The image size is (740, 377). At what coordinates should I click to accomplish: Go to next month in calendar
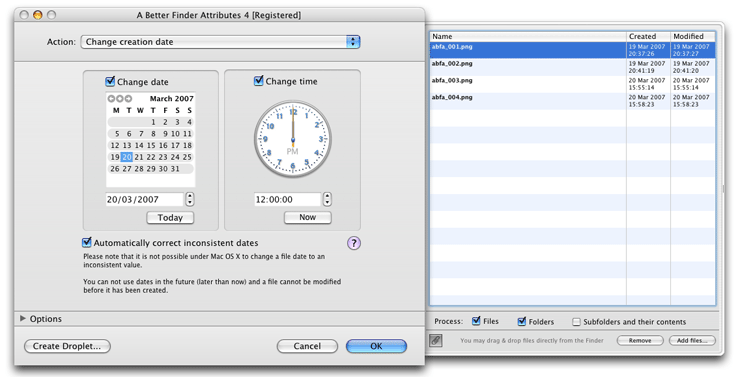(x=128, y=99)
